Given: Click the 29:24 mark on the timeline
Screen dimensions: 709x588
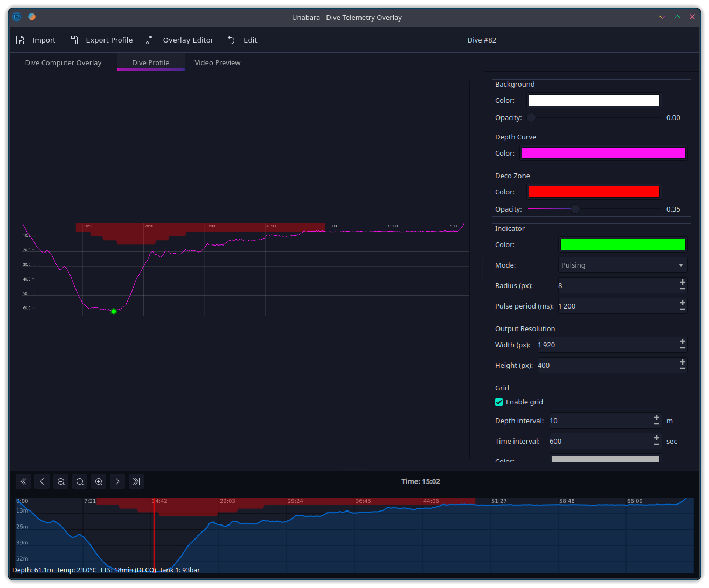Looking at the screenshot, I should point(295,501).
